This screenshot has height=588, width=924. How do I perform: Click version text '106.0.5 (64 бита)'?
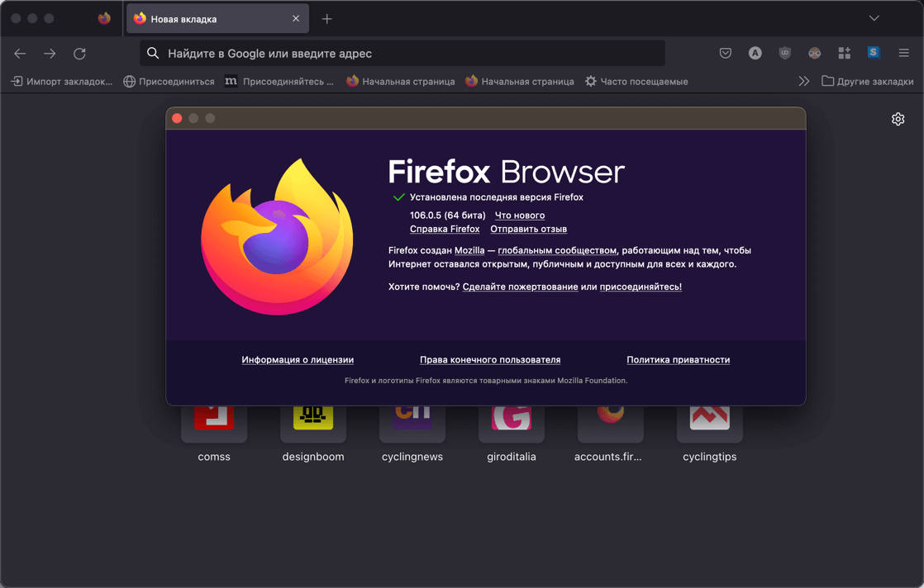click(x=448, y=216)
